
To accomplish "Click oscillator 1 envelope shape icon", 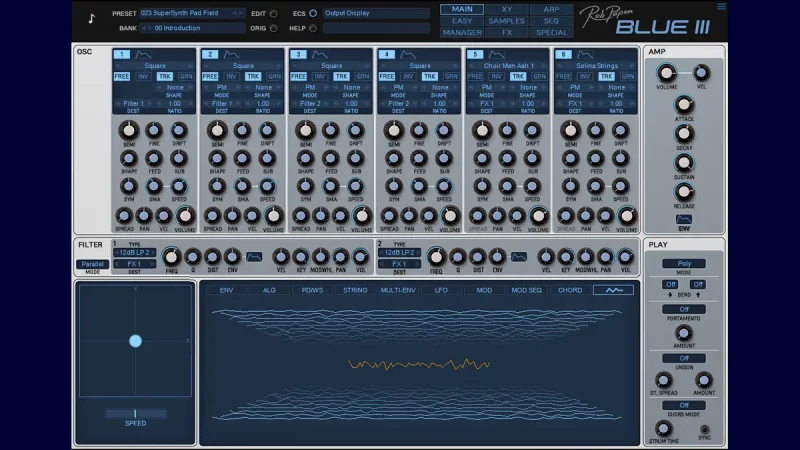I will (142, 54).
